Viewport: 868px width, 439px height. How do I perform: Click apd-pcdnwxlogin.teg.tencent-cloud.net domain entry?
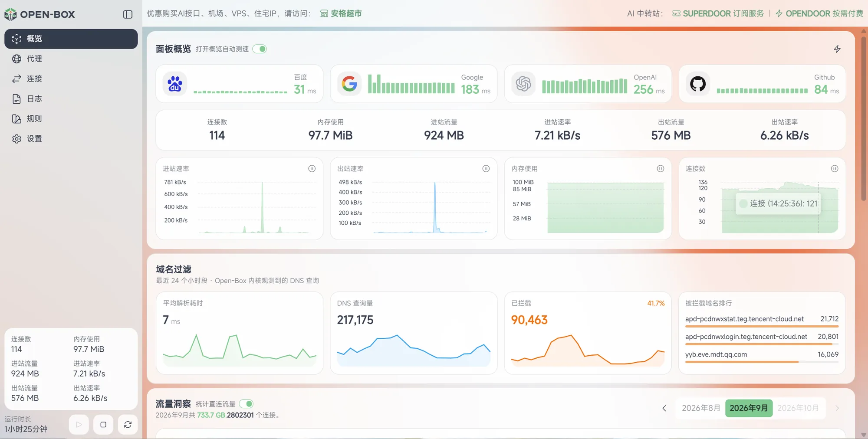(762, 338)
